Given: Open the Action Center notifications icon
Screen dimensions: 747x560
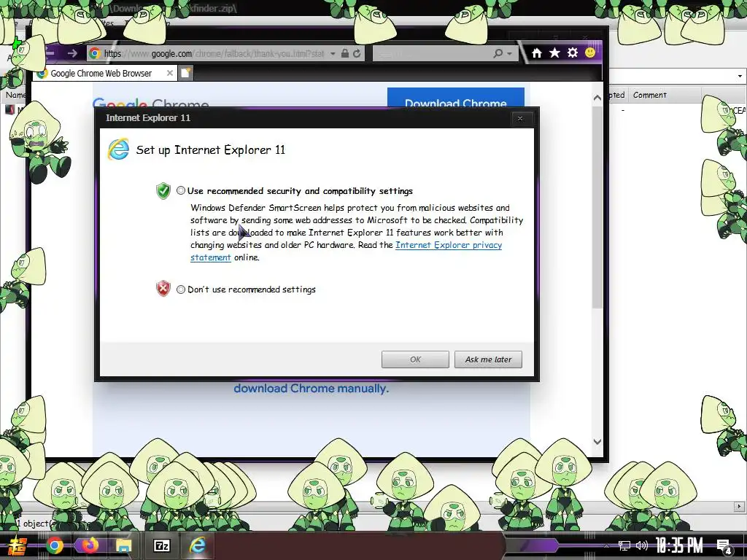Looking at the screenshot, I should [724, 546].
